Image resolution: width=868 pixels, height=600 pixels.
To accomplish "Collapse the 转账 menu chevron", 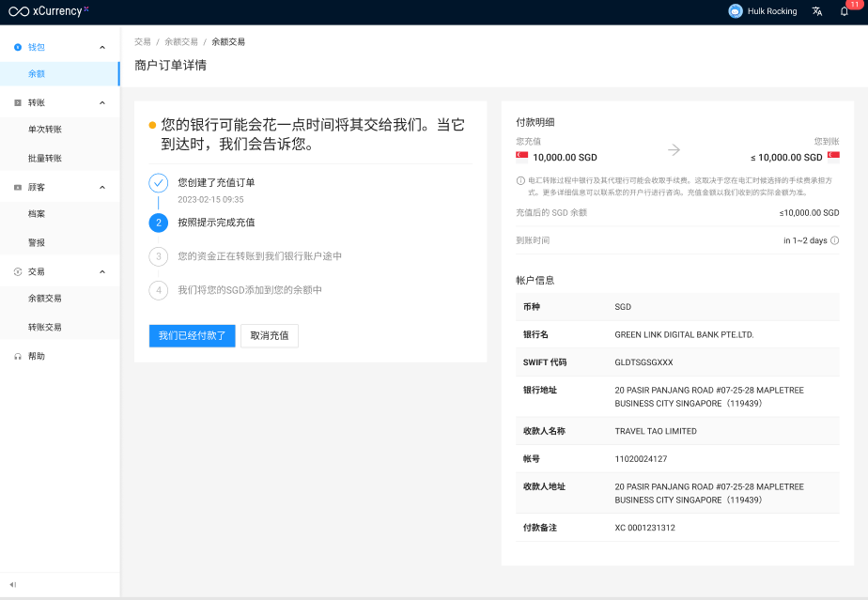I will click(102, 102).
